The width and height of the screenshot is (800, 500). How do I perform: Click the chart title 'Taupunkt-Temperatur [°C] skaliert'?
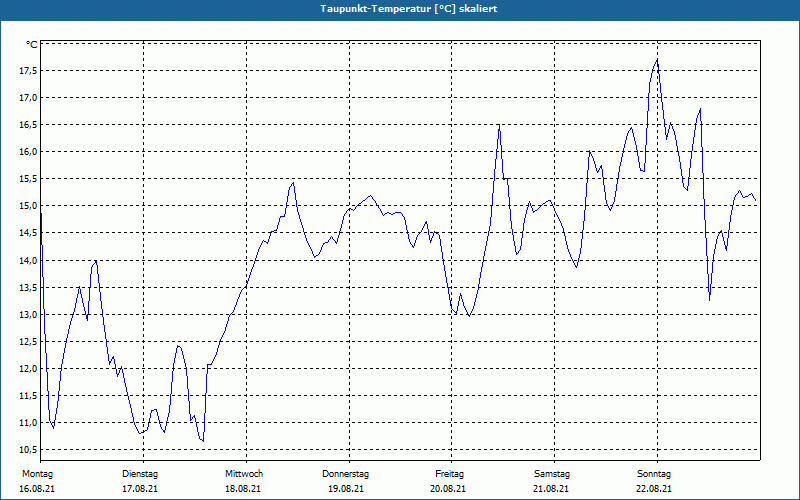(x=409, y=9)
